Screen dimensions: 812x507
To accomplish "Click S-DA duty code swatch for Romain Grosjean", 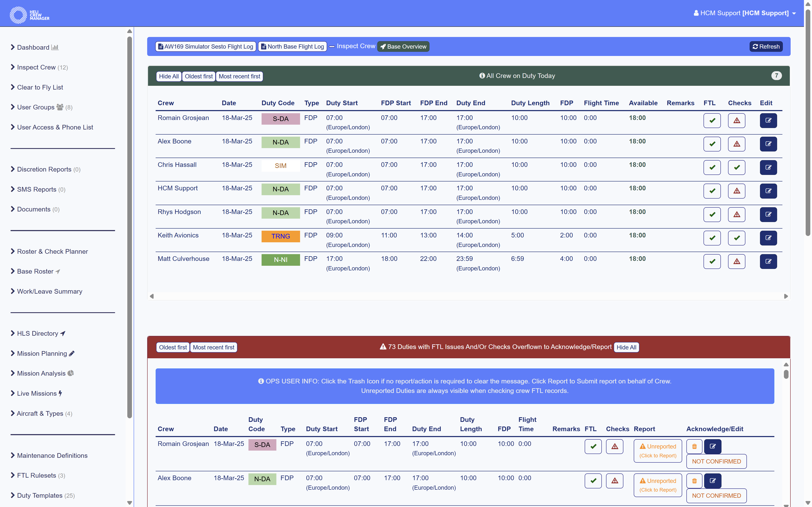I will point(281,119).
